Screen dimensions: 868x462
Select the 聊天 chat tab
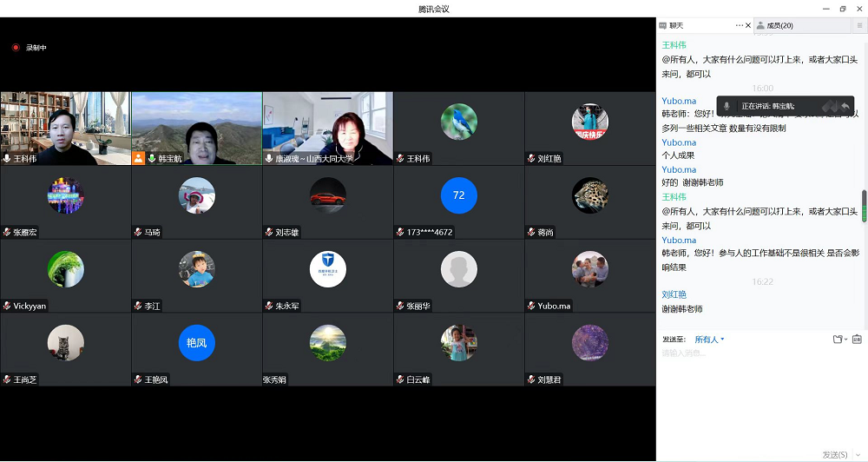[676, 26]
